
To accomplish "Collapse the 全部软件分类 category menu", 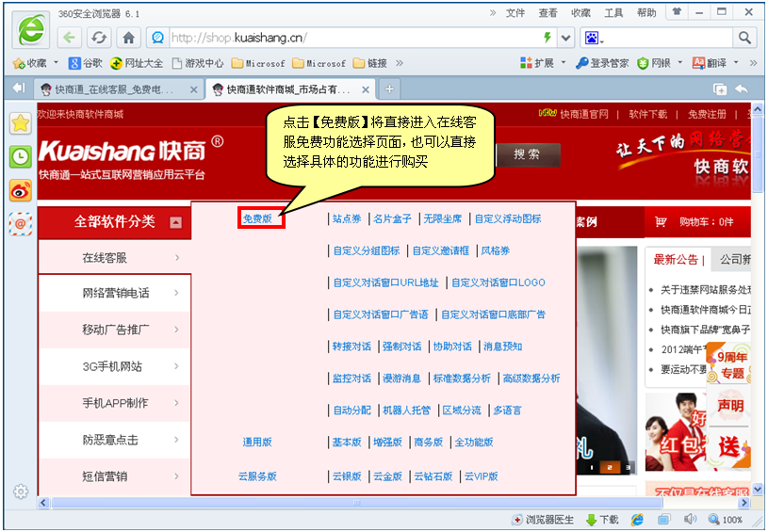I will click(175, 223).
